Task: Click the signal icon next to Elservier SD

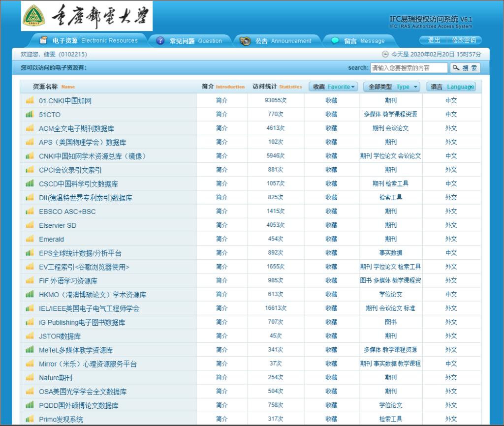Action: (x=30, y=225)
